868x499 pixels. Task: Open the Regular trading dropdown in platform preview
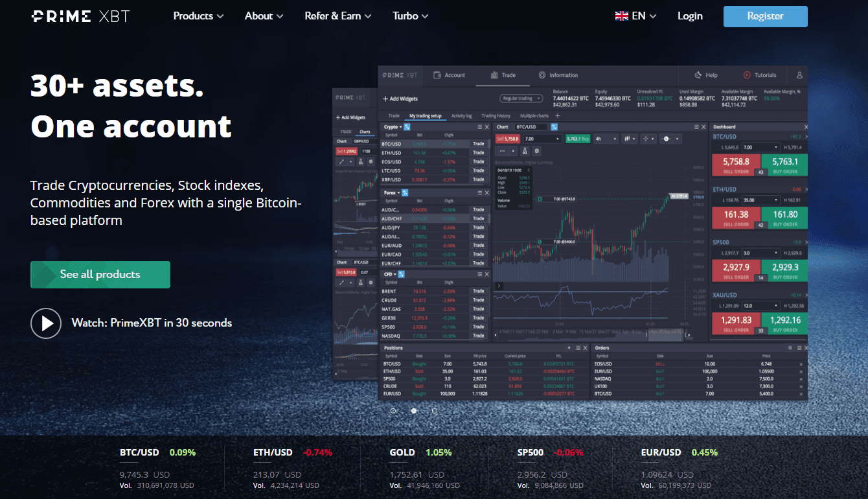521,99
